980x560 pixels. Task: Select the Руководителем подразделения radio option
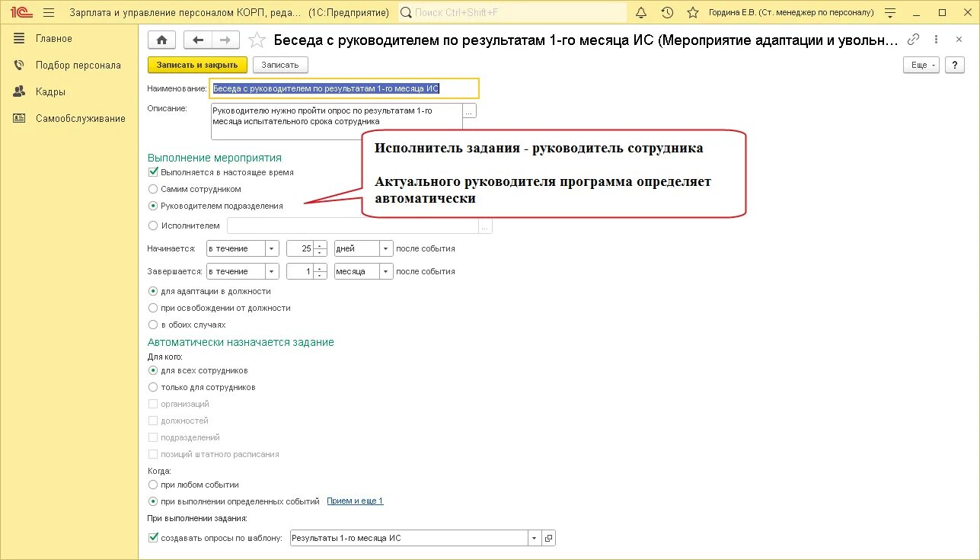point(153,206)
